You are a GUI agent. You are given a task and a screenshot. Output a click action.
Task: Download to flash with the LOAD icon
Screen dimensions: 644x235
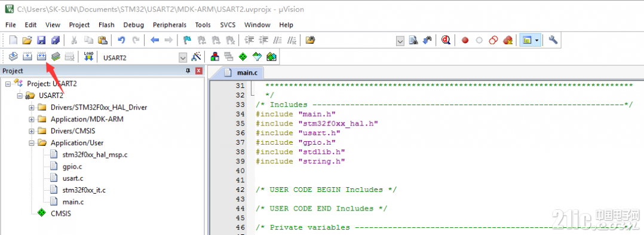coord(88,57)
